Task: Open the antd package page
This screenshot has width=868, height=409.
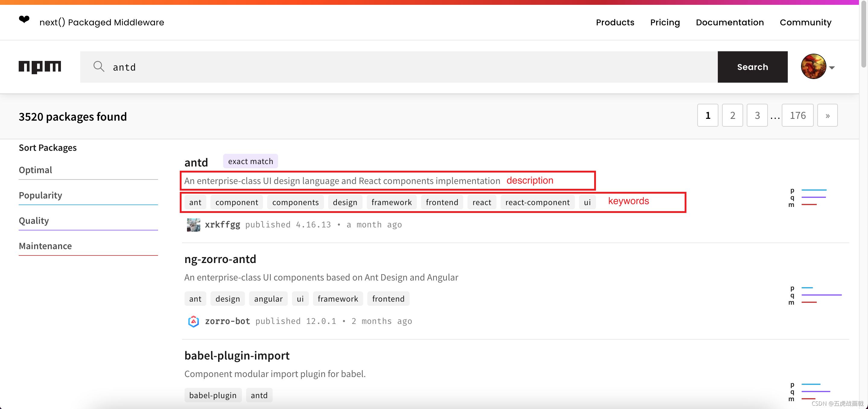Action: [196, 162]
